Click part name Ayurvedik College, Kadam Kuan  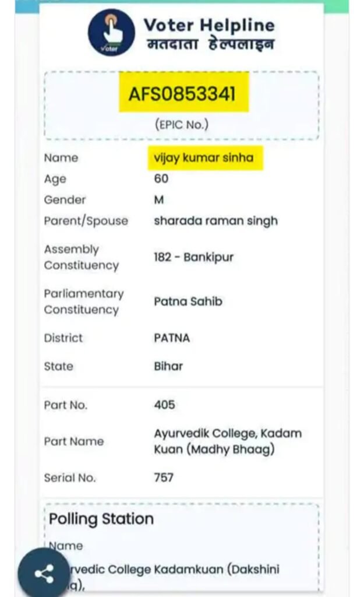228,441
